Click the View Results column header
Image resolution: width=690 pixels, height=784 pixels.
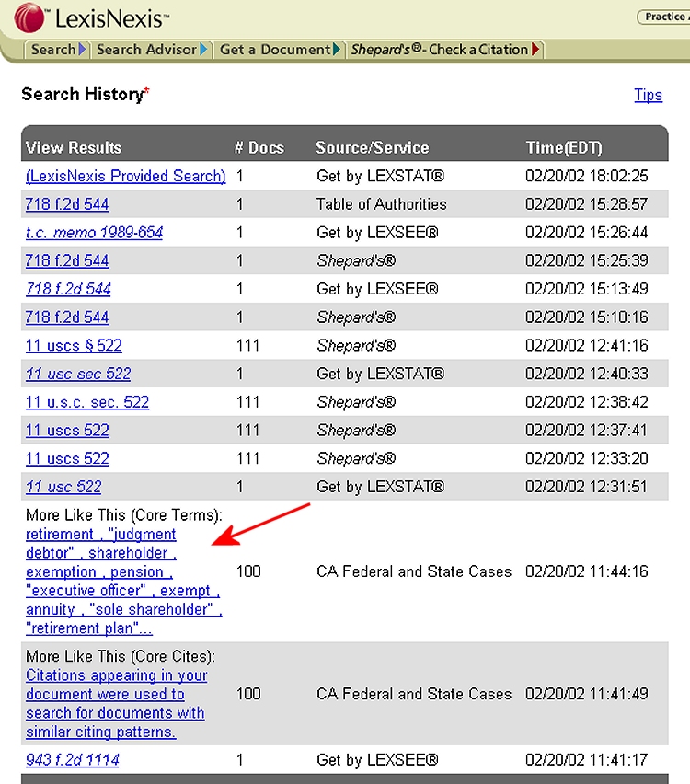(74, 147)
